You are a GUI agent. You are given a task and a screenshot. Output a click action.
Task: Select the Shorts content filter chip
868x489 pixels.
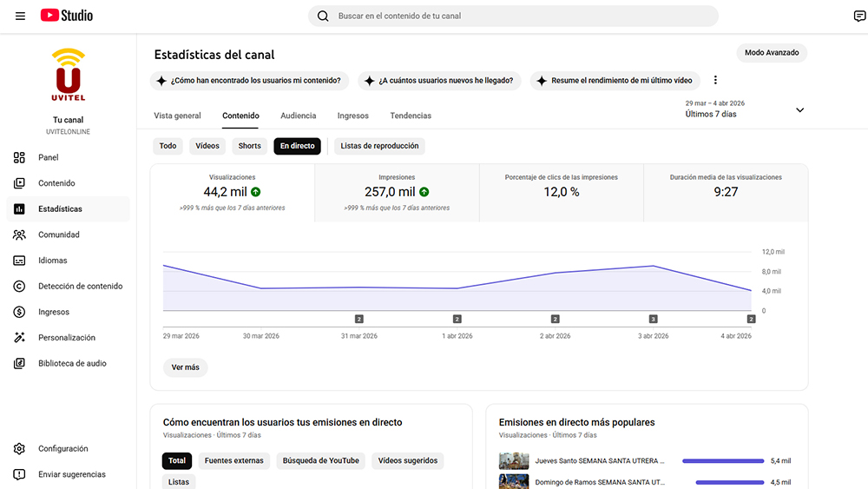[249, 146]
